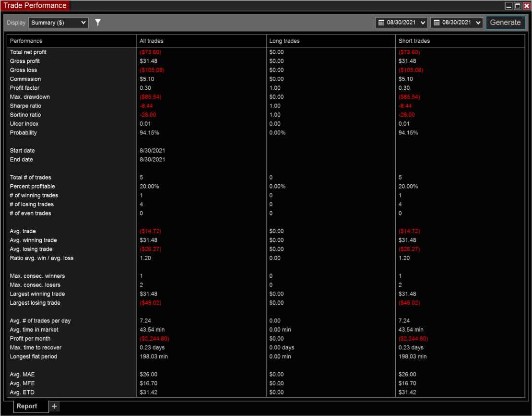Select the Probability row label
This screenshot has height=416, width=532.
23,133
